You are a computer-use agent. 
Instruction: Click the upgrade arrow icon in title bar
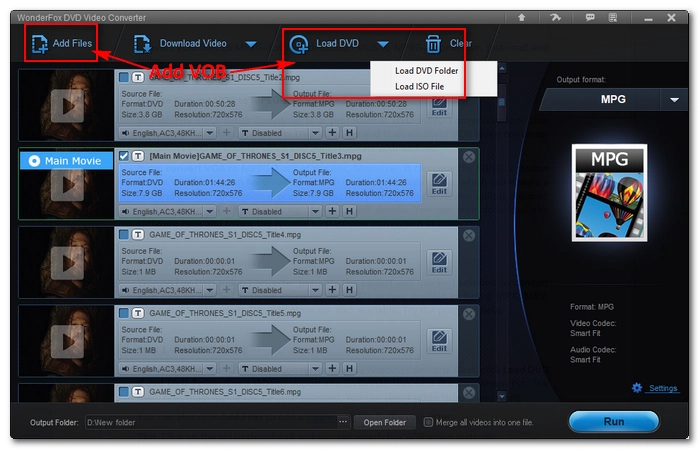coord(521,17)
